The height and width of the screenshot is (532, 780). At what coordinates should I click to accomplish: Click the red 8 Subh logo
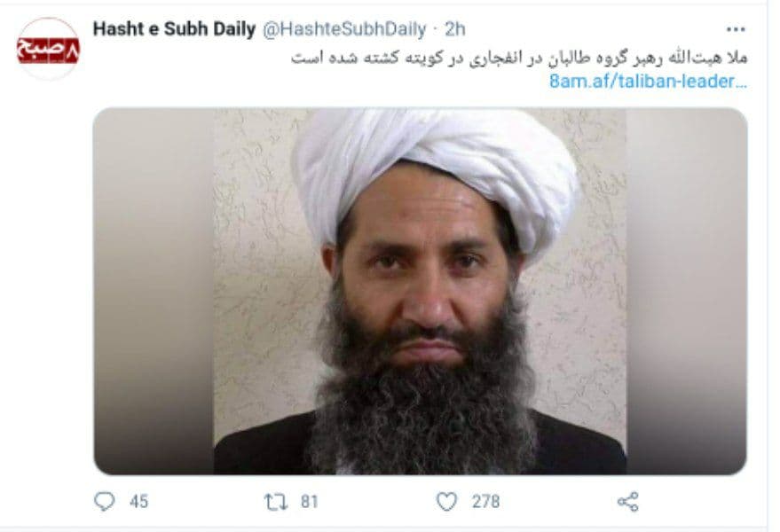[x=48, y=51]
